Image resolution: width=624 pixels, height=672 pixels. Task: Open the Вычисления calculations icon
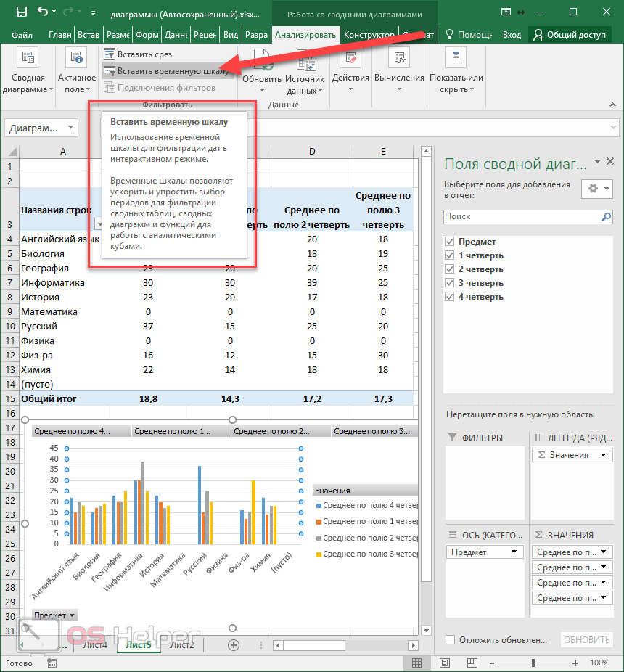click(x=400, y=59)
